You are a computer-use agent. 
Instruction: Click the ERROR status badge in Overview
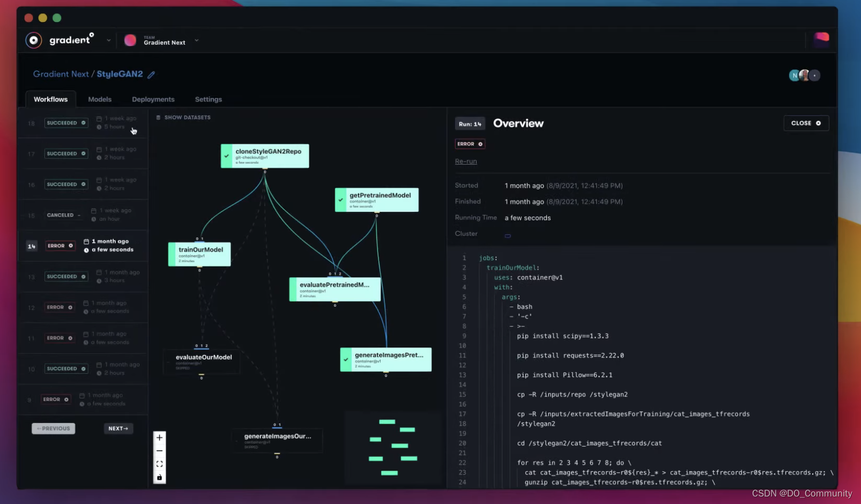[470, 144]
